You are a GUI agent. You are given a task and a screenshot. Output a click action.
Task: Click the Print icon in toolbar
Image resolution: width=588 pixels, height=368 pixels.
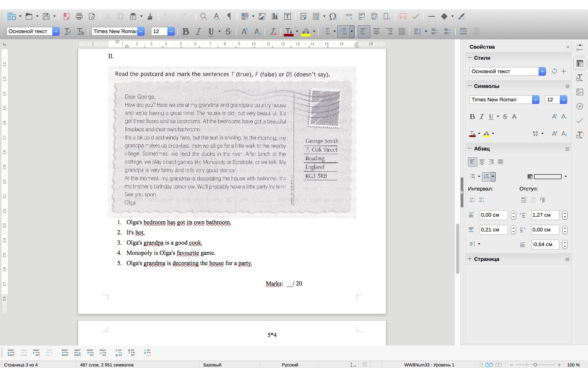(79, 16)
